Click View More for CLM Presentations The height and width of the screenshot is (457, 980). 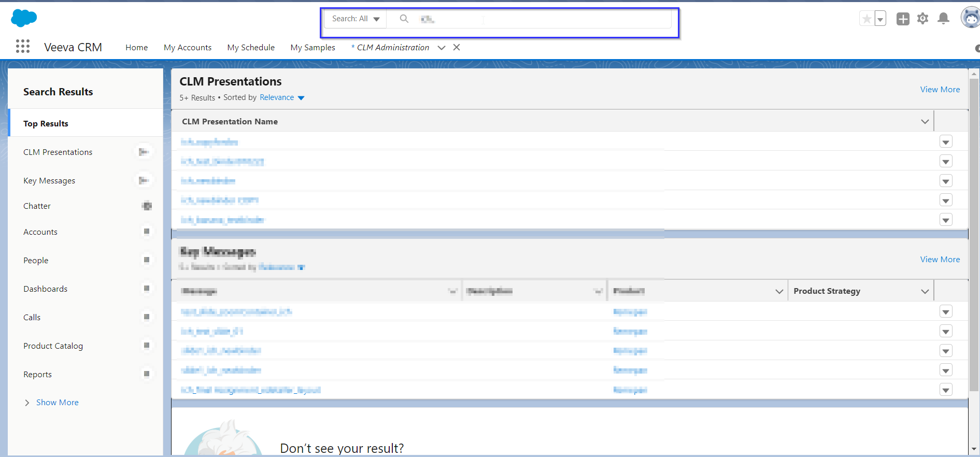[940, 90]
